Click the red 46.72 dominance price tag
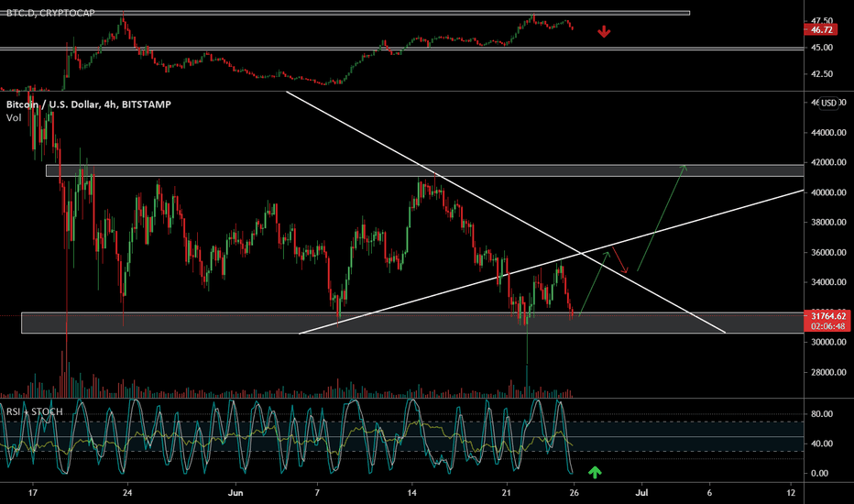The image size is (854, 504). pos(822,30)
